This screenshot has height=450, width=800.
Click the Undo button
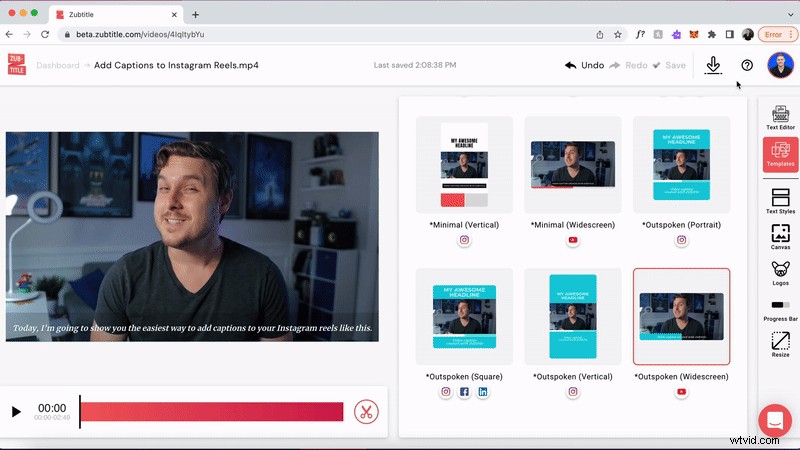click(585, 65)
